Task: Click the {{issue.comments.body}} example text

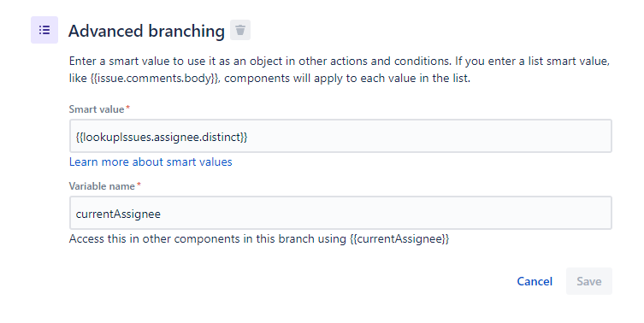Action: (156, 79)
